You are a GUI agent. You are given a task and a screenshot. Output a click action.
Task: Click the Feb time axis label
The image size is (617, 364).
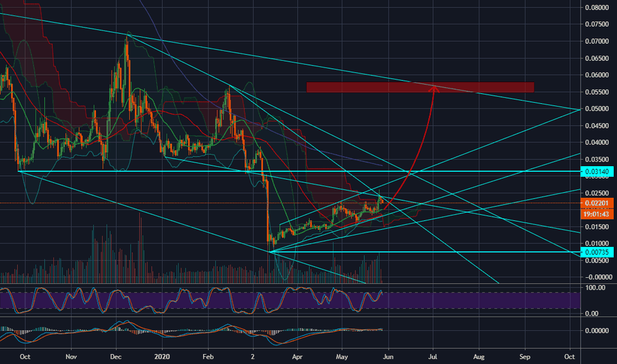tap(208, 357)
